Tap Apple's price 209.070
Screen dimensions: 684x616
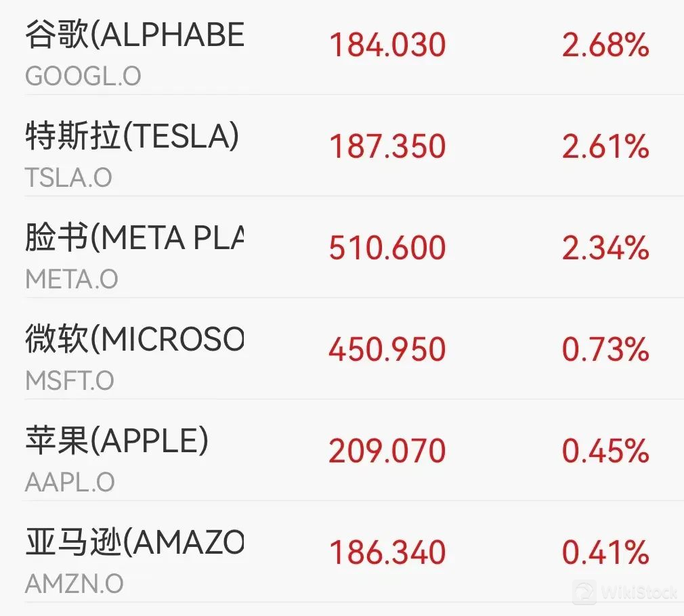pyautogui.click(x=387, y=452)
